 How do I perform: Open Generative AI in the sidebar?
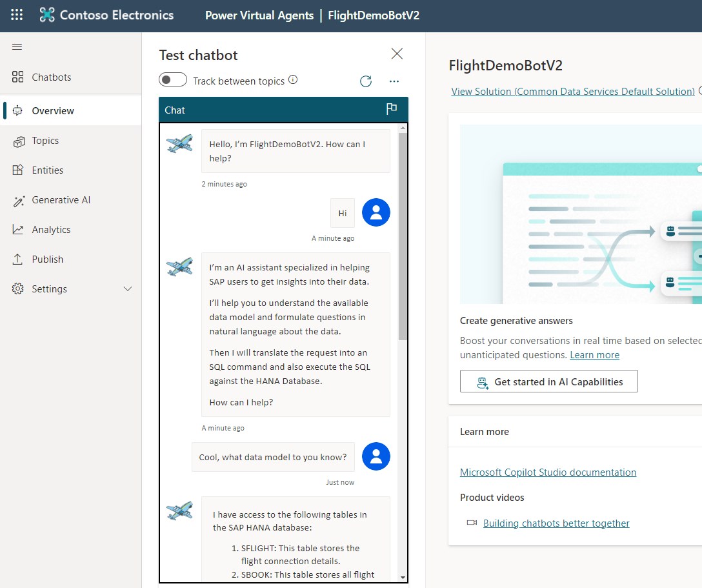pos(71,199)
